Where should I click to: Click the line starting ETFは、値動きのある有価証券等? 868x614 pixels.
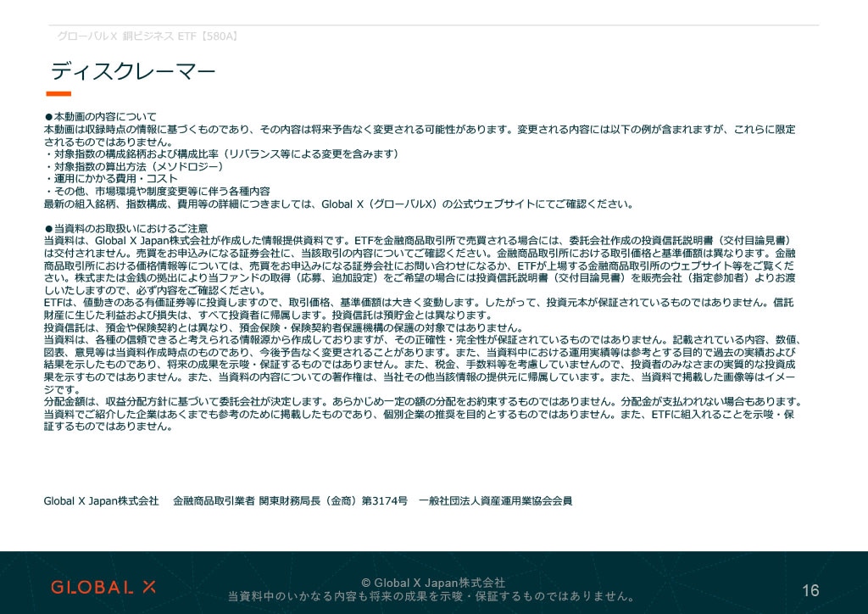(x=419, y=302)
